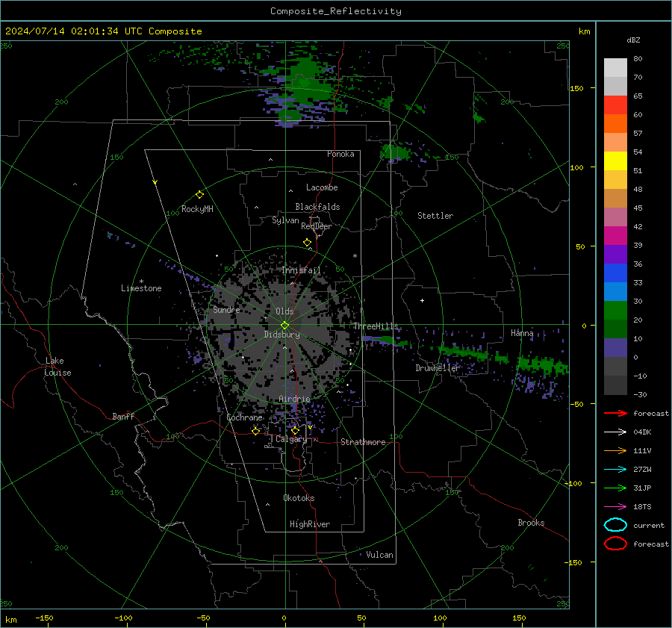Click the Blackfalds city label

pos(317,207)
